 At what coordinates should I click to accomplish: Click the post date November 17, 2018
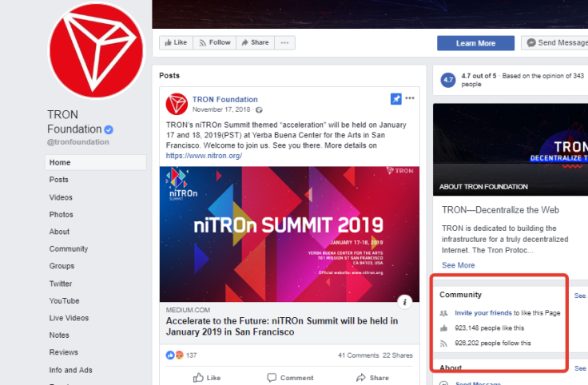(x=221, y=109)
